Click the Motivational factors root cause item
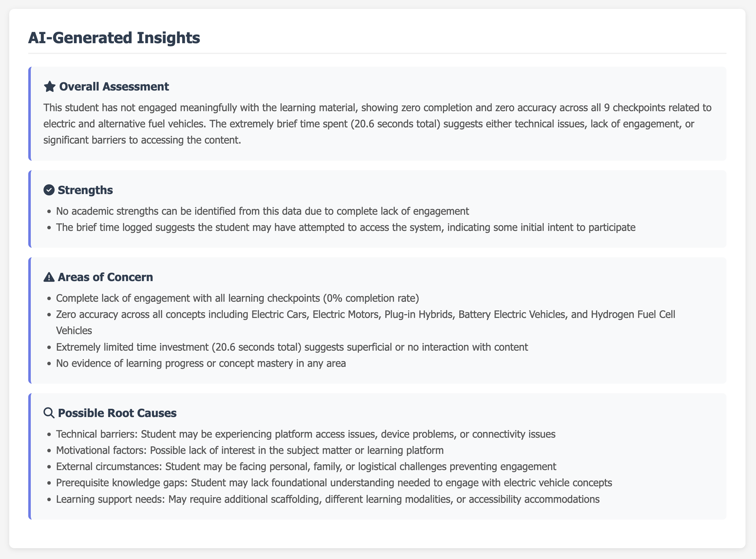This screenshot has height=559, width=756. click(249, 450)
